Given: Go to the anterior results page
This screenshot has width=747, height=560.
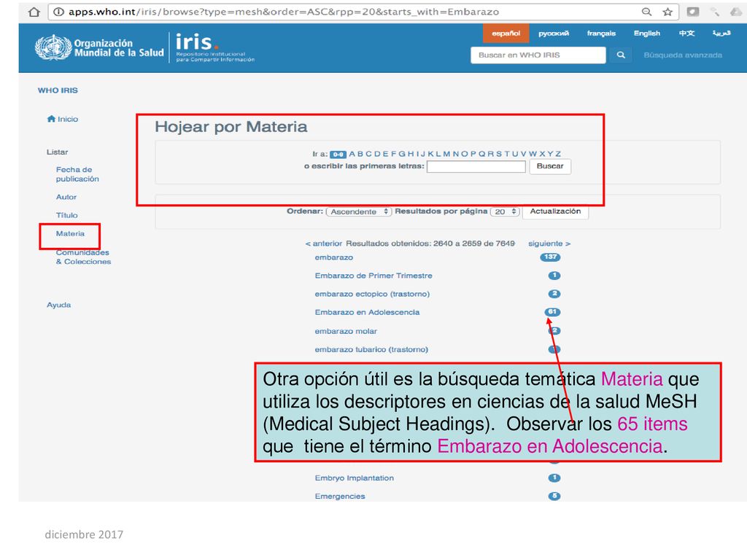Looking at the screenshot, I should point(324,244).
